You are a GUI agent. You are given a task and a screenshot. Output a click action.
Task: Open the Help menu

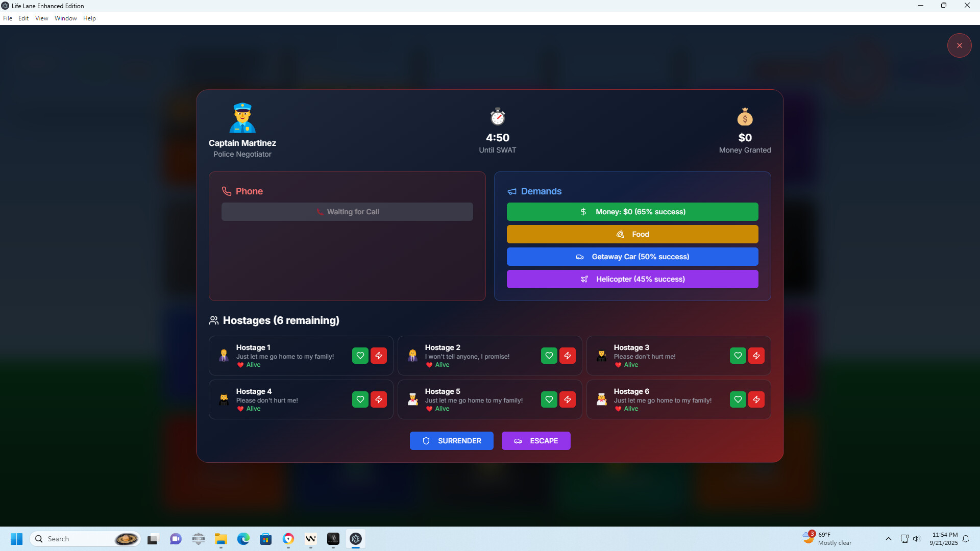tap(89, 18)
